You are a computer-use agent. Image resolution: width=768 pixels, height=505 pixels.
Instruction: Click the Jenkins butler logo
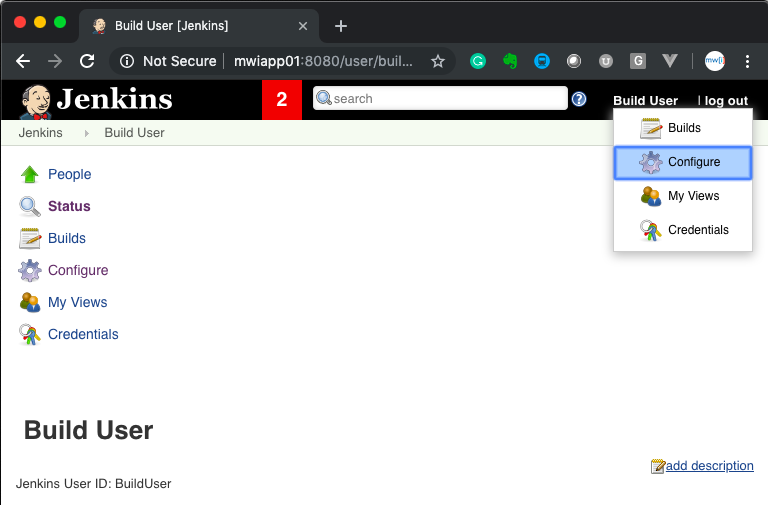(x=36, y=101)
